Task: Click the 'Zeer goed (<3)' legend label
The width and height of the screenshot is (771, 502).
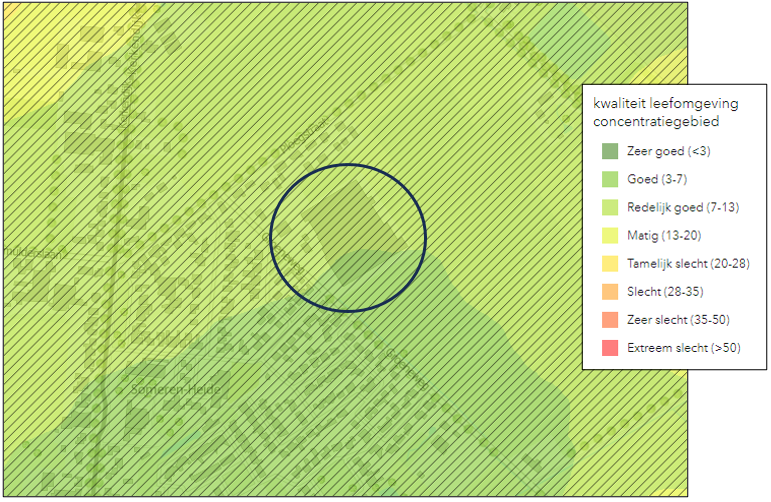Action: point(669,152)
